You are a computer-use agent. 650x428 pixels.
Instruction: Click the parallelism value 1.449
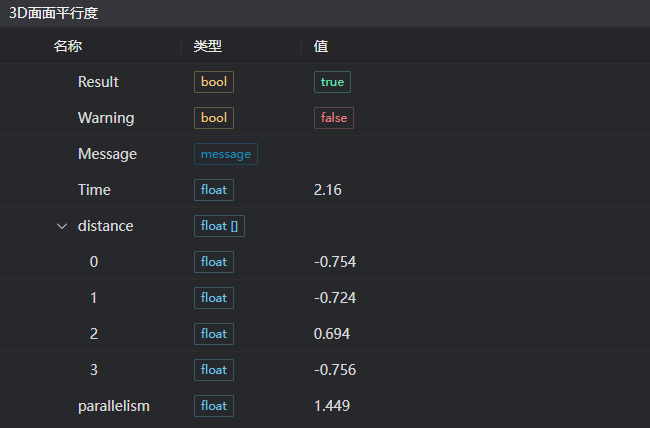click(332, 406)
